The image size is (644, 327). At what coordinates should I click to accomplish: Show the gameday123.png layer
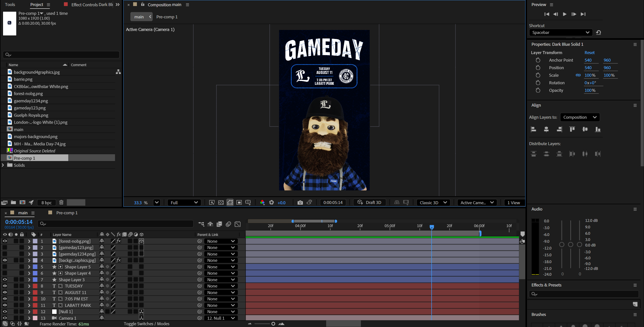(5, 248)
